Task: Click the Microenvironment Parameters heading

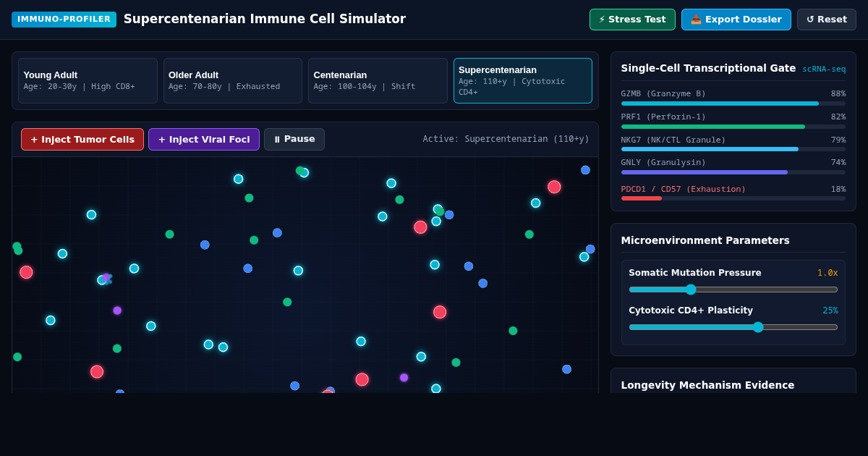Action: pyautogui.click(x=705, y=240)
